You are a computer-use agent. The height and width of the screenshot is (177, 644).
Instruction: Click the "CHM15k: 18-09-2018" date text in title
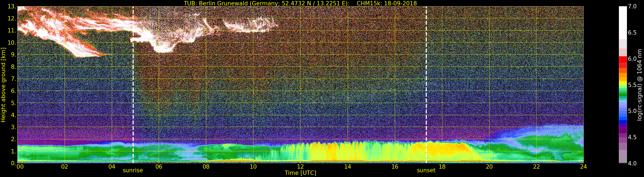[387, 3]
